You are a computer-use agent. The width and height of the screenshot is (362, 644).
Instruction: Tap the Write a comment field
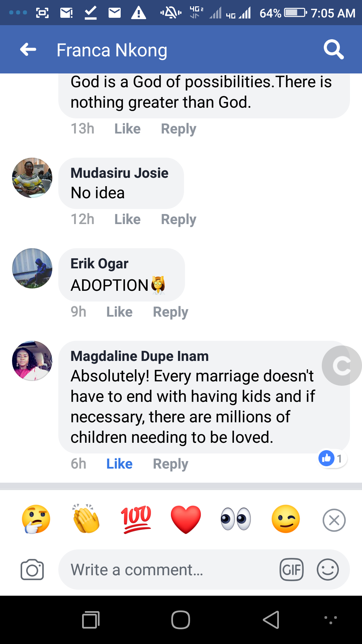tap(168, 570)
